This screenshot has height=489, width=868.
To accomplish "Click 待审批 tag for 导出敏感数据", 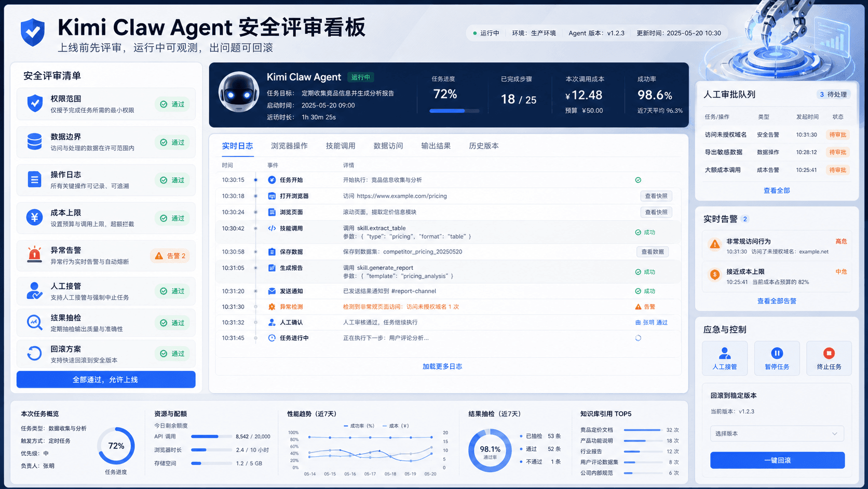I will click(x=838, y=152).
